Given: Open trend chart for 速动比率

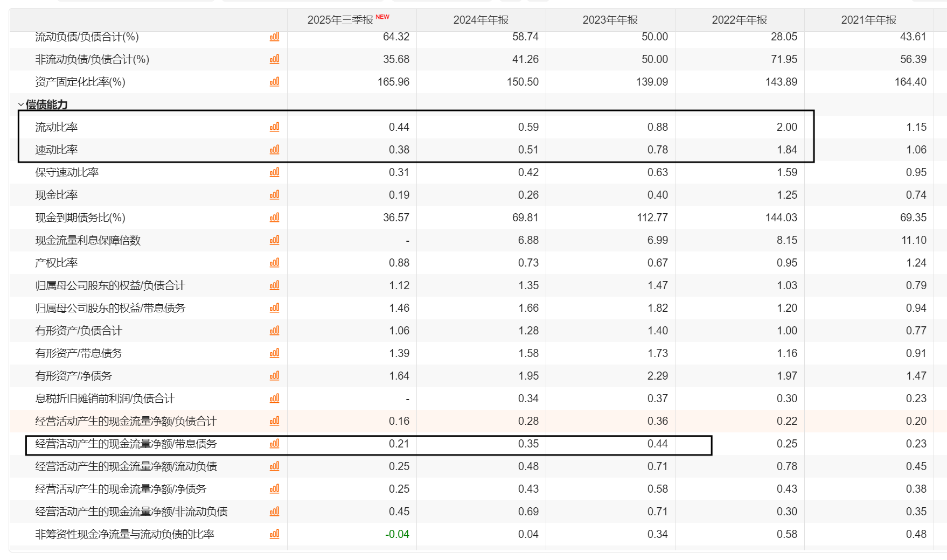Looking at the screenshot, I should click(274, 150).
